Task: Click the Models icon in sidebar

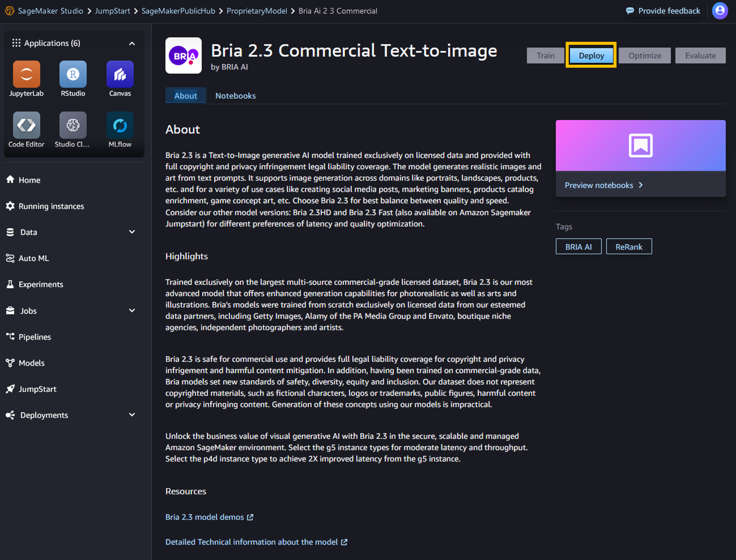Action: click(10, 363)
